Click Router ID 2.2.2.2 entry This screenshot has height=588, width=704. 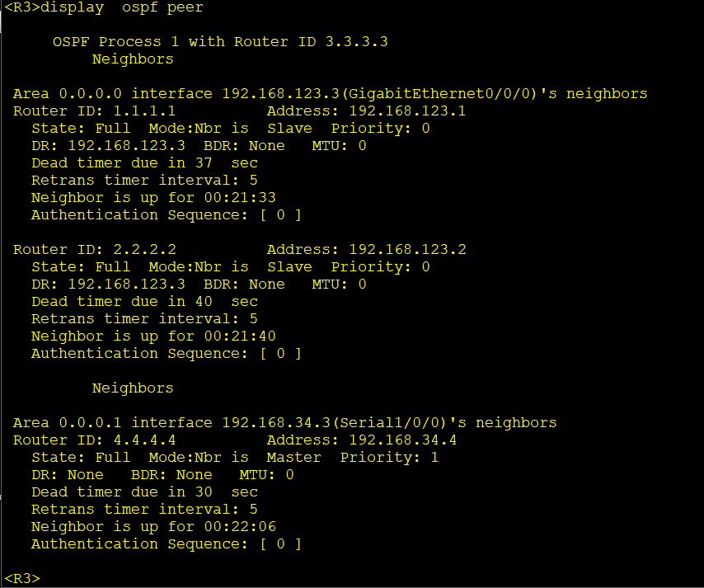pyautogui.click(x=94, y=249)
